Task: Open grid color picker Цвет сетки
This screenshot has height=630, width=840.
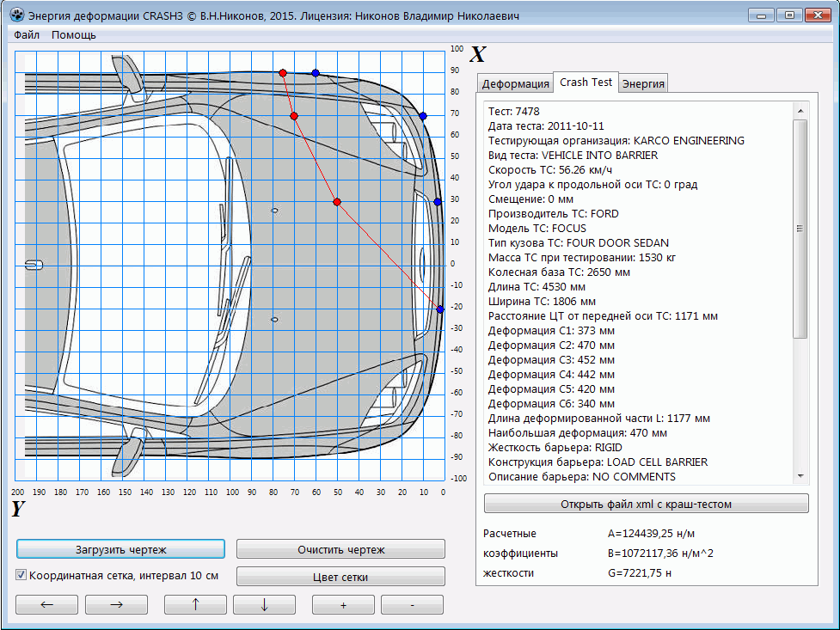Action: pyautogui.click(x=340, y=577)
